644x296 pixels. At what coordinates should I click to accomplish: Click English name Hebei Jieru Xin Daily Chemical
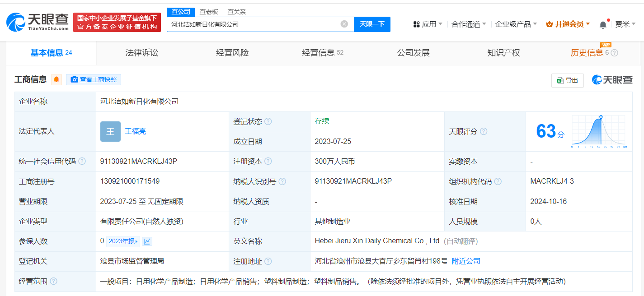click(x=377, y=241)
